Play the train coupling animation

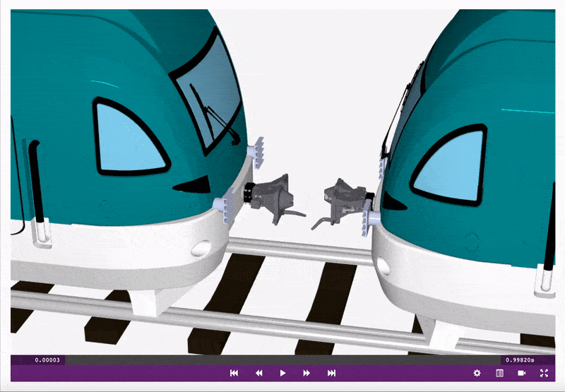[x=283, y=373]
